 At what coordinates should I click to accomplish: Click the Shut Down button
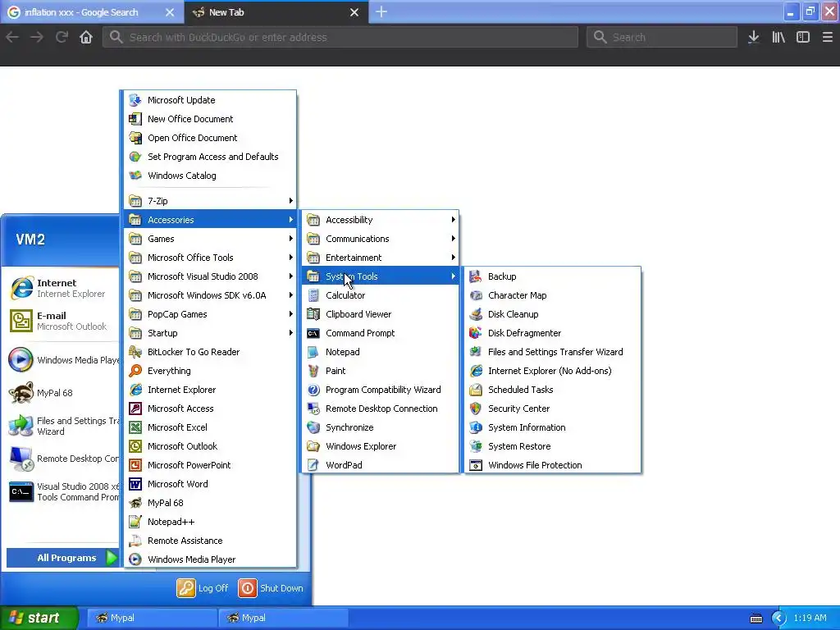pyautogui.click(x=271, y=588)
